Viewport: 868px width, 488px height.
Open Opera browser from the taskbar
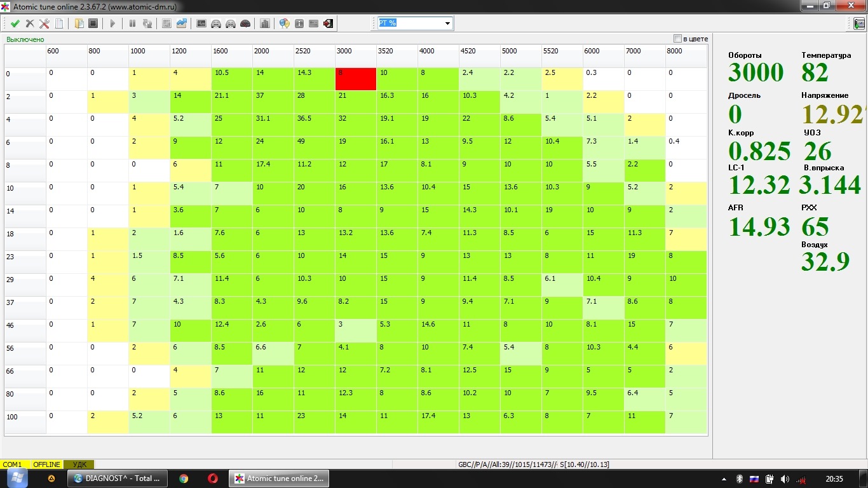(214, 478)
